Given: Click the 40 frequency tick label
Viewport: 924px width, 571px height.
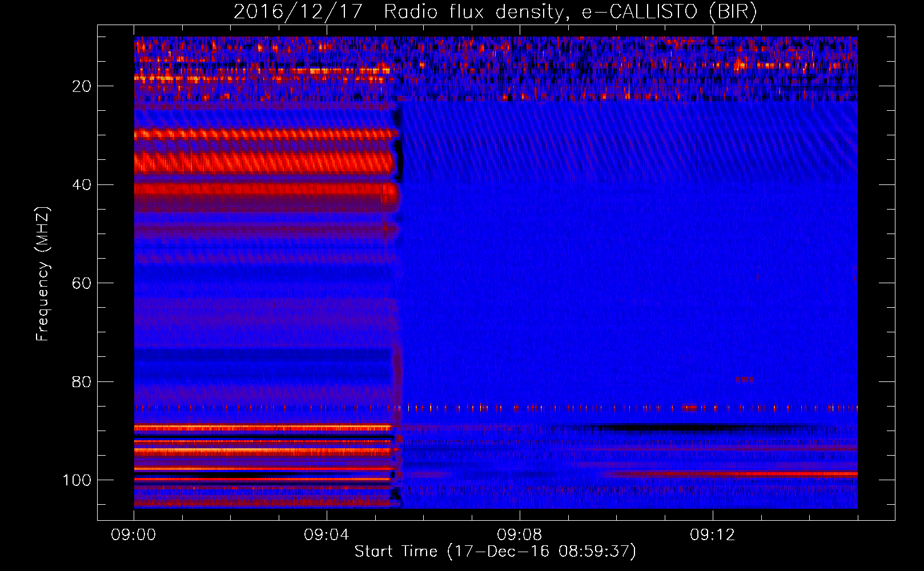Looking at the screenshot, I should pyautogui.click(x=82, y=185).
